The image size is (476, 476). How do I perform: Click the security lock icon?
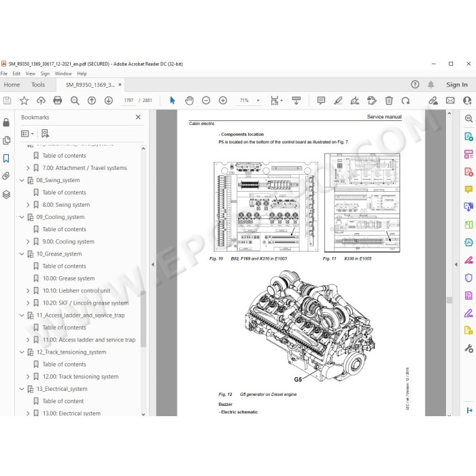[x=6, y=122]
